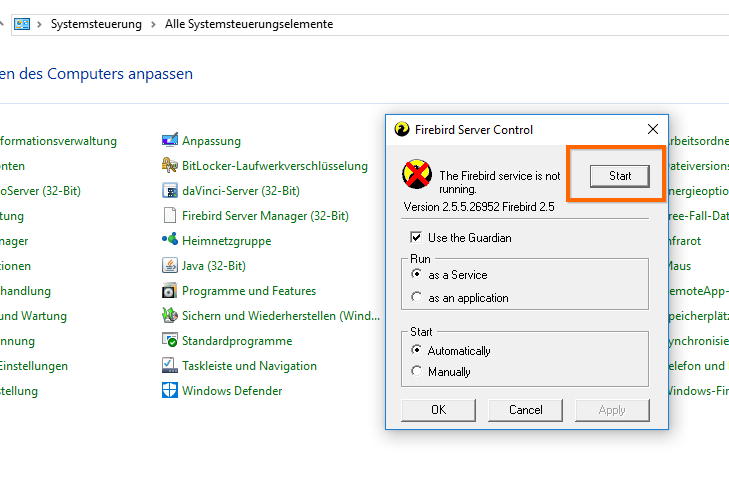Click the grayed Apply button
729x493 pixels.
click(612, 410)
